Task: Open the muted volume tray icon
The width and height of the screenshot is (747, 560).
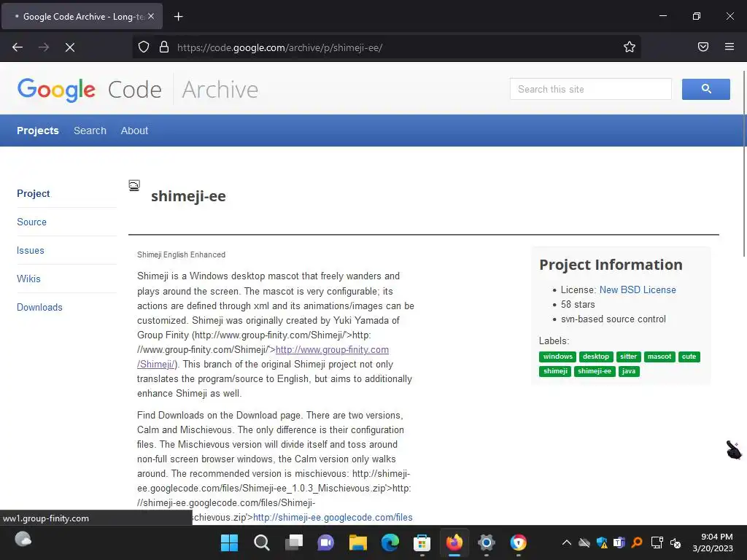Action: point(676,542)
